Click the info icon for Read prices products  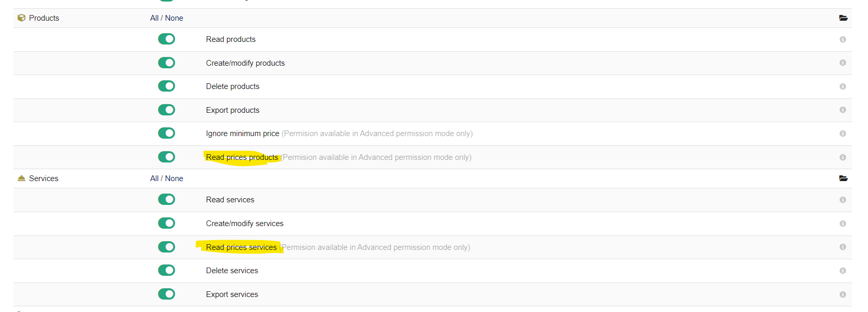click(x=843, y=157)
